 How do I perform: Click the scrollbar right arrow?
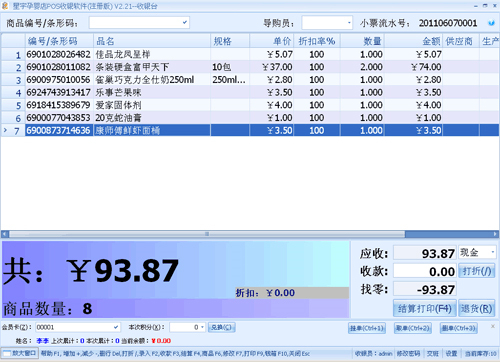point(495,234)
